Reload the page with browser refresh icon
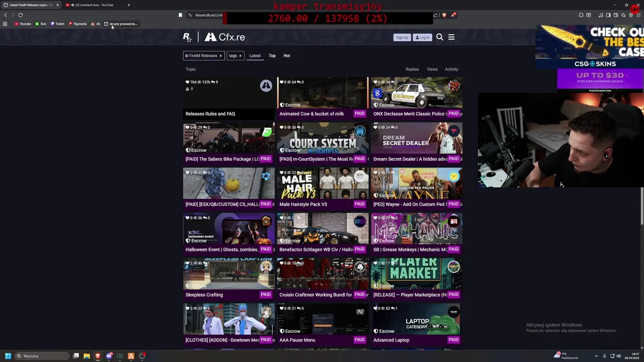Image resolution: width=644 pixels, height=362 pixels. pyautogui.click(x=21, y=15)
